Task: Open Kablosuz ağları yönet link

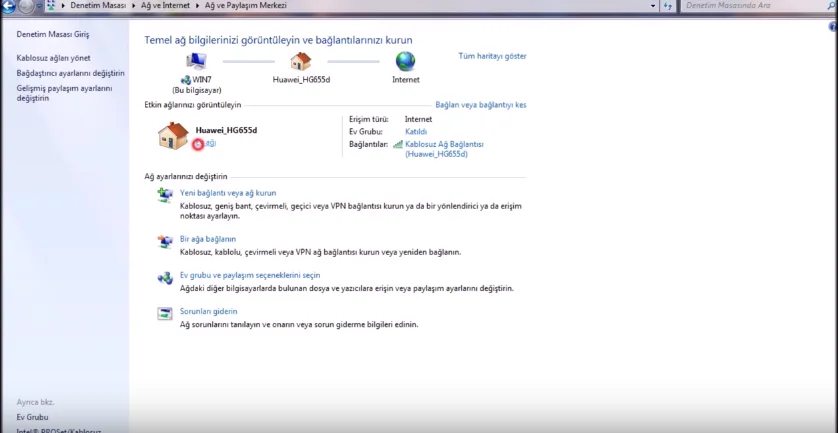Action: coord(53,58)
